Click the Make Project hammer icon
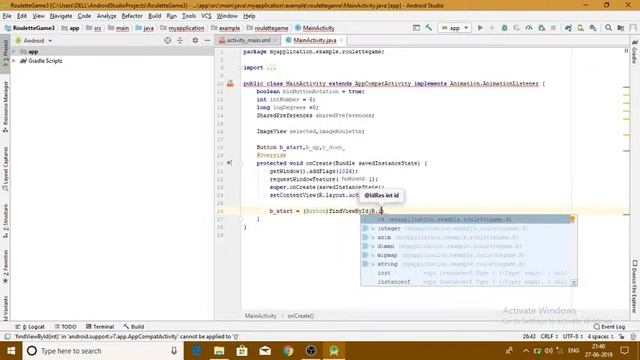Image resolution: width=640 pixels, height=360 pixels. click(x=428, y=28)
